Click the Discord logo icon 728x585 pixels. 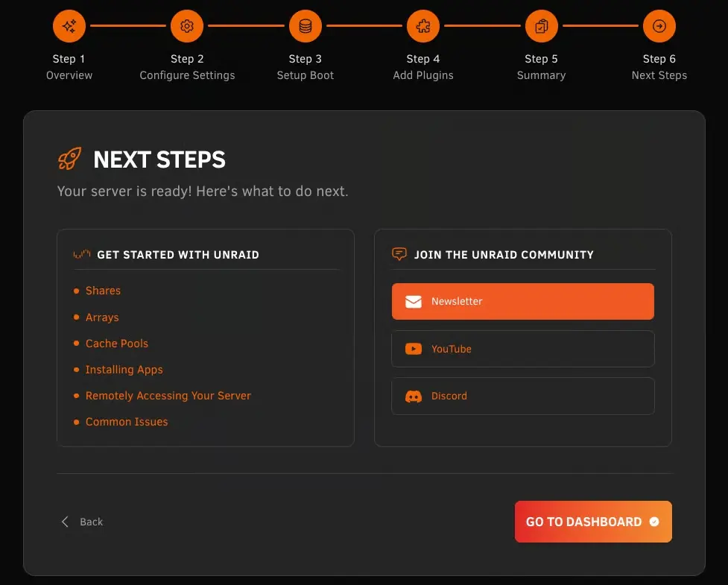click(x=414, y=396)
